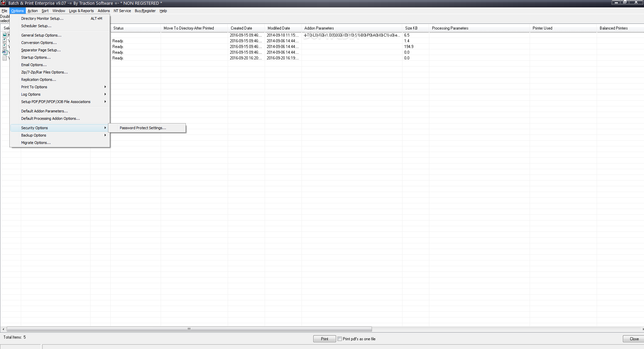Viewport: 644px width, 349px height.
Task: Open Startup Options
Action: tap(60, 57)
